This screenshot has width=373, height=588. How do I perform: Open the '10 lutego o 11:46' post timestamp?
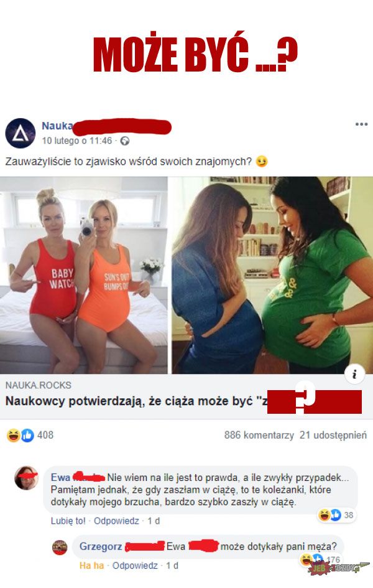coord(77,141)
